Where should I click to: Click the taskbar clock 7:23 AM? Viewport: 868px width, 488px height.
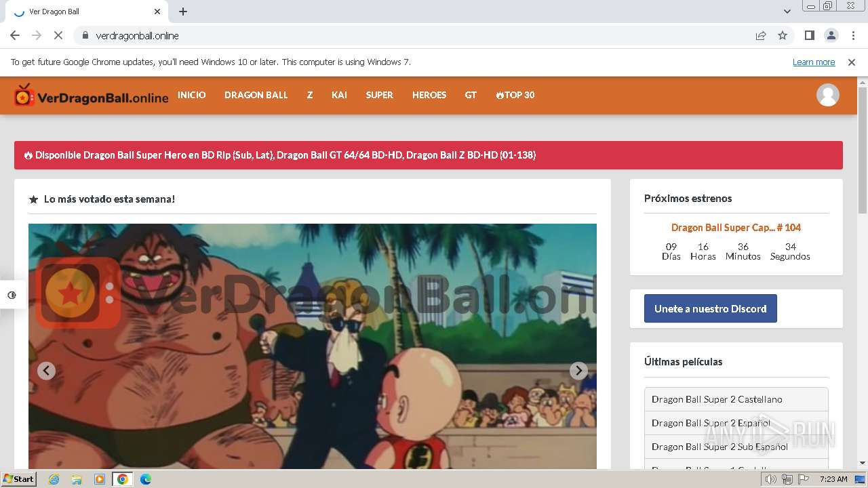click(x=833, y=479)
